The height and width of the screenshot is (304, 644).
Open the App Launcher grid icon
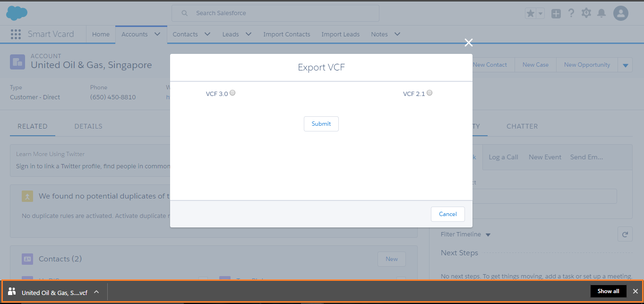pyautogui.click(x=16, y=34)
